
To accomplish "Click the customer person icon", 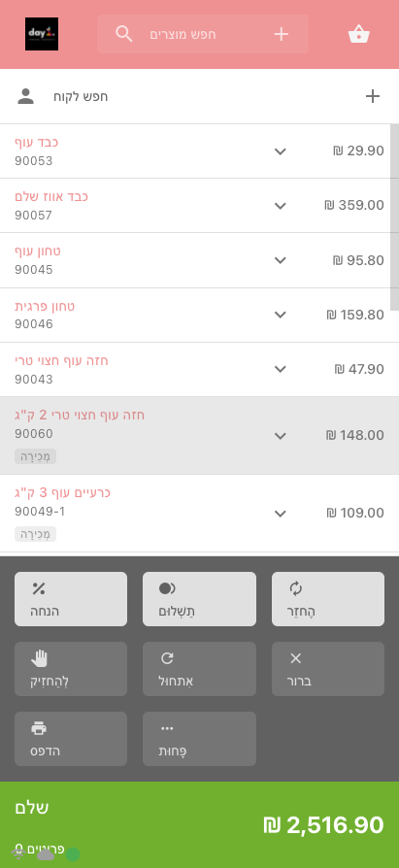I will point(25,96).
